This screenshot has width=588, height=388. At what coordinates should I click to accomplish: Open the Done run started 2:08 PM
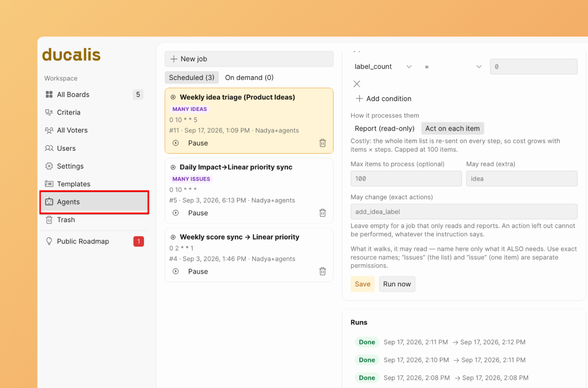[464, 378]
